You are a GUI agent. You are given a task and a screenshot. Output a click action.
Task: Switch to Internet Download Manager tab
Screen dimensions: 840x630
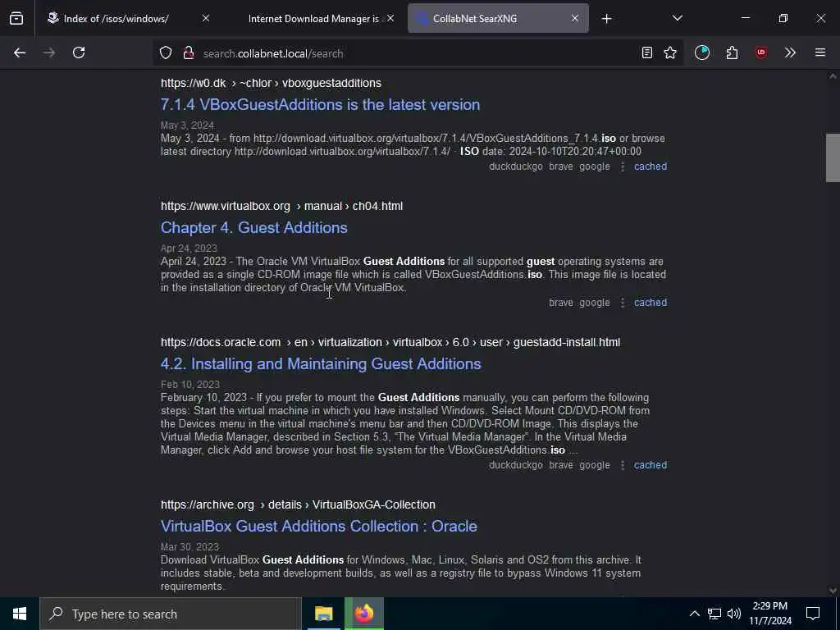(313, 18)
